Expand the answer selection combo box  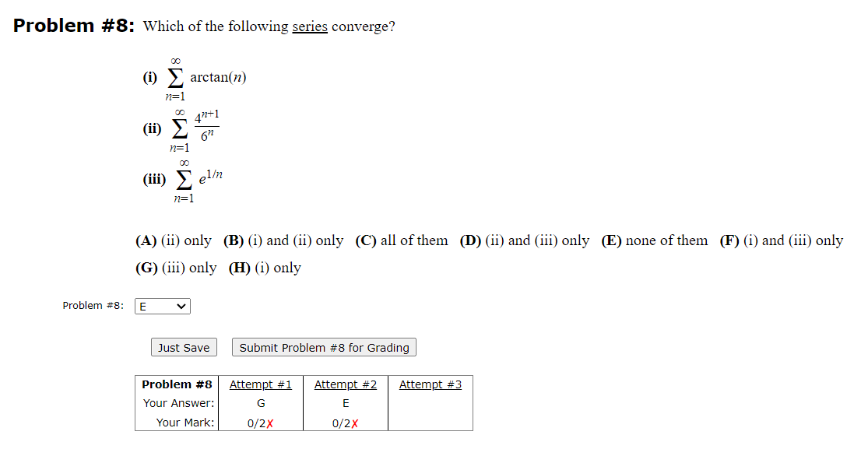coord(162,306)
